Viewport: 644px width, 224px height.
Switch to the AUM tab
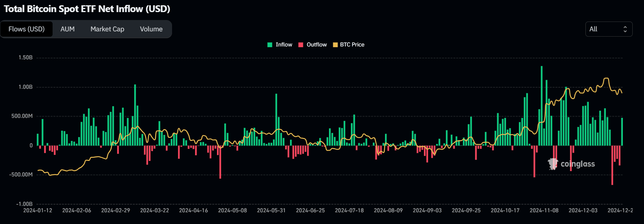point(68,29)
